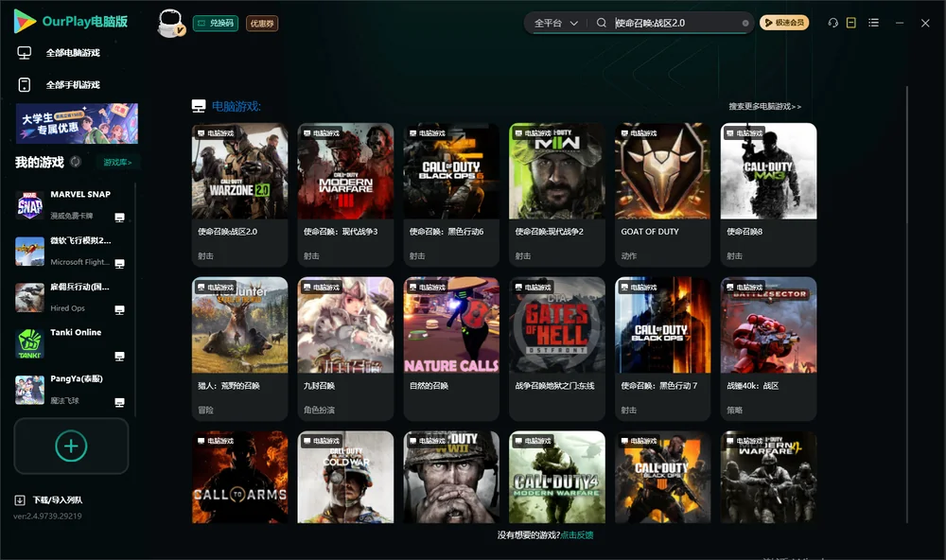Open the Warzone 2.0 game card
The image size is (946, 560).
point(239,194)
